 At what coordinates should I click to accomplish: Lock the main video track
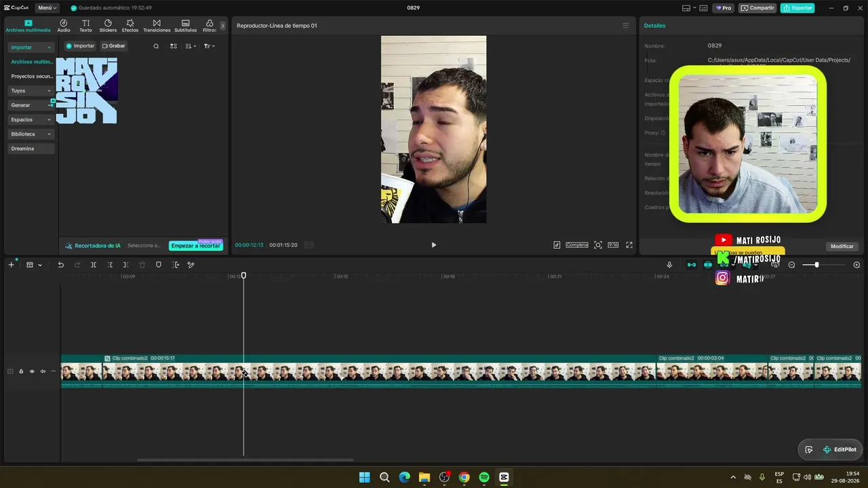[21, 371]
